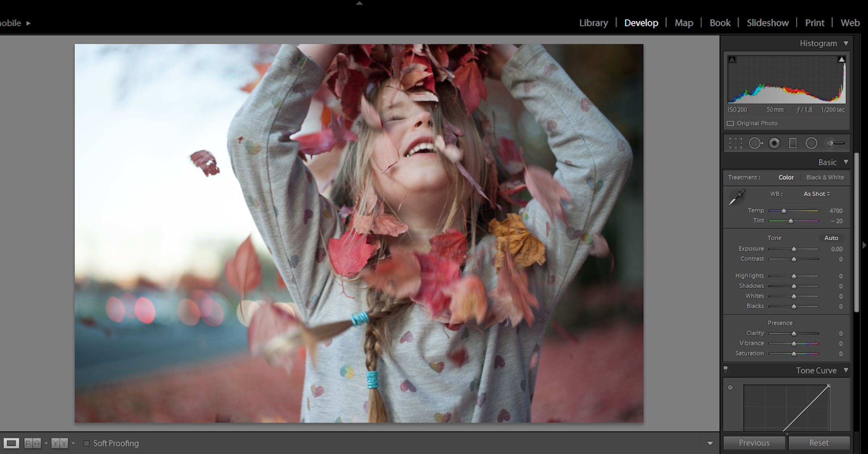
Task: Select Color treatment
Action: point(786,177)
